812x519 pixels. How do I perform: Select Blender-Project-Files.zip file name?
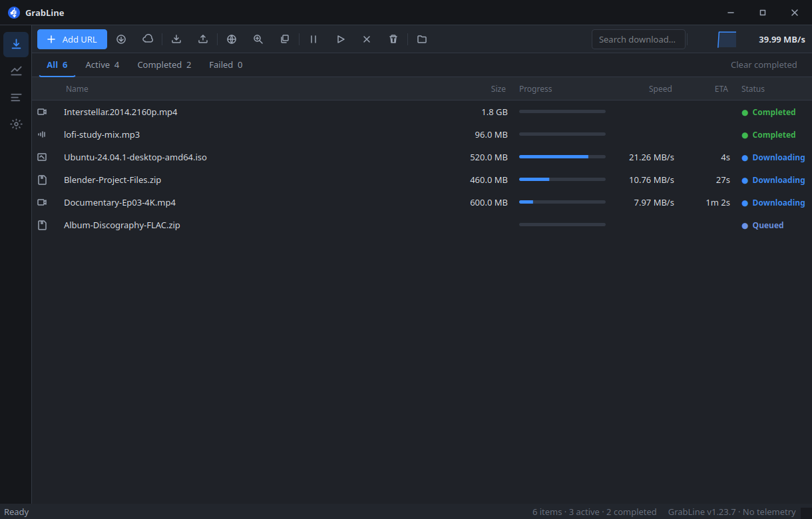(112, 180)
